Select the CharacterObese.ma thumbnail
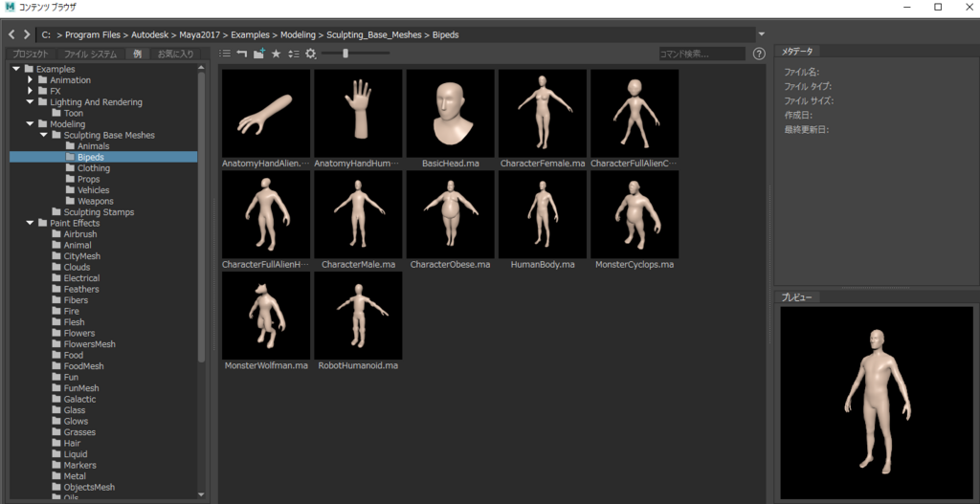Image resolution: width=980 pixels, height=504 pixels. [450, 214]
